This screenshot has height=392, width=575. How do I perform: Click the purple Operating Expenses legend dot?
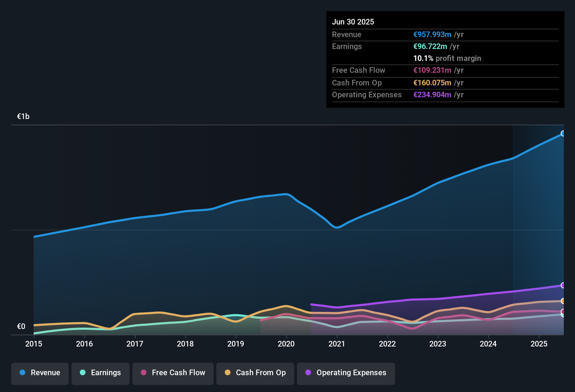tap(308, 372)
